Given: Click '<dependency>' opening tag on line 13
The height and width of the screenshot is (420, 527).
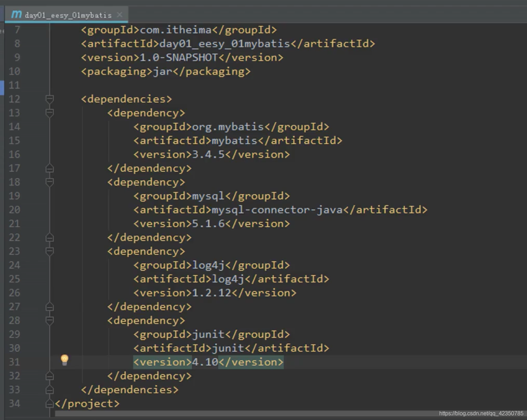Looking at the screenshot, I should click(146, 113).
